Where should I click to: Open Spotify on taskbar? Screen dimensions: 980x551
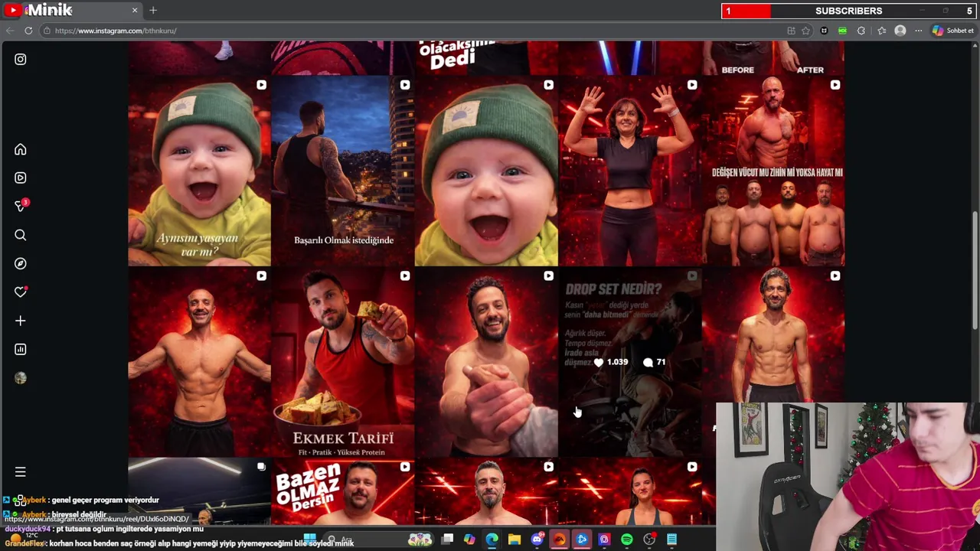627,540
